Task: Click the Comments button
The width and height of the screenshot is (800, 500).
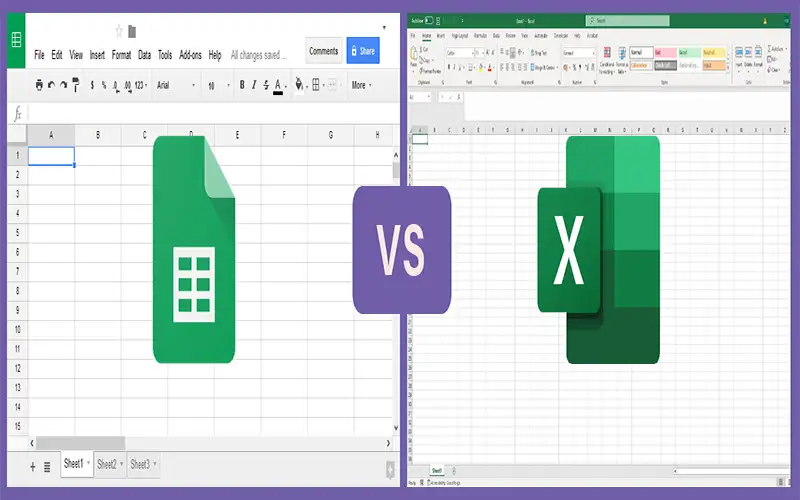Action: click(x=324, y=51)
